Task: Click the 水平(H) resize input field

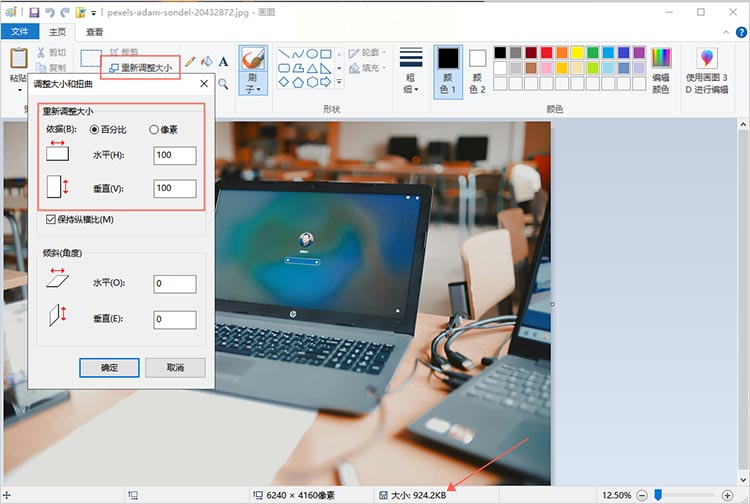Action: tap(175, 155)
